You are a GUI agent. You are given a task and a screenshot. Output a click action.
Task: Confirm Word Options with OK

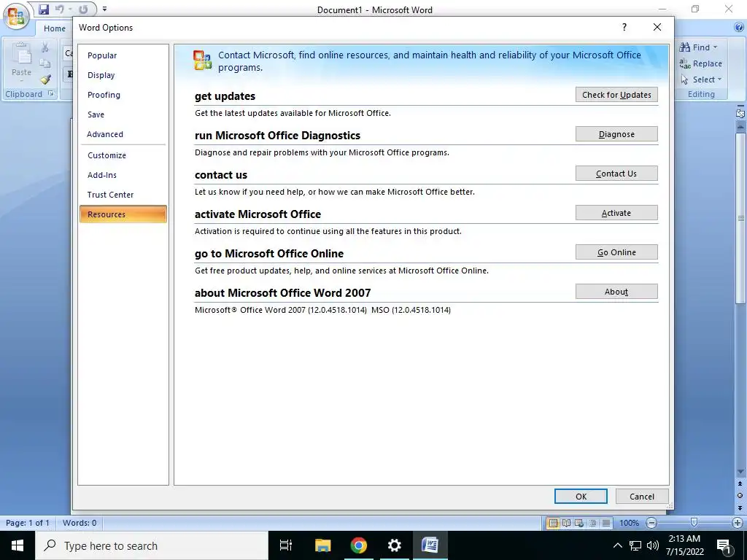(581, 496)
